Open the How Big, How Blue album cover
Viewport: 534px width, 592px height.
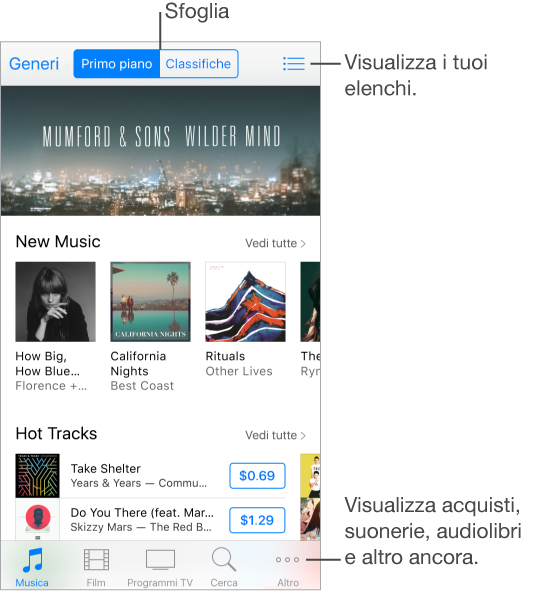click(56, 302)
